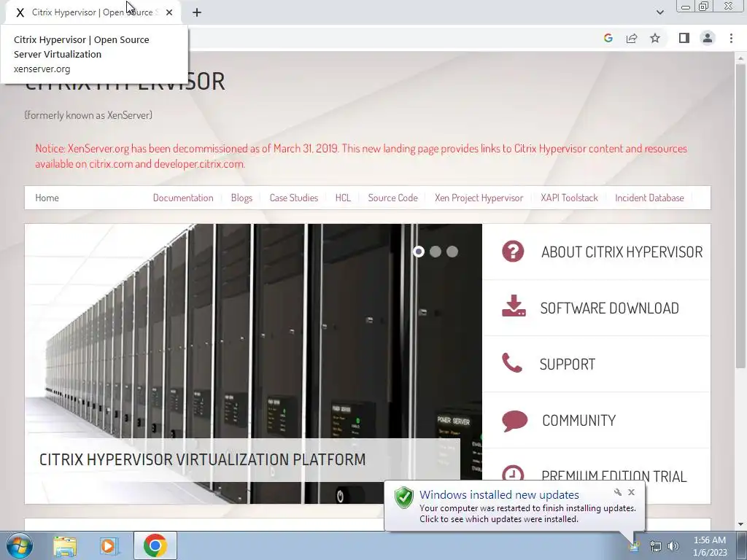Close the Windows updates notification balloon
The width and height of the screenshot is (747, 560).
pos(631,492)
